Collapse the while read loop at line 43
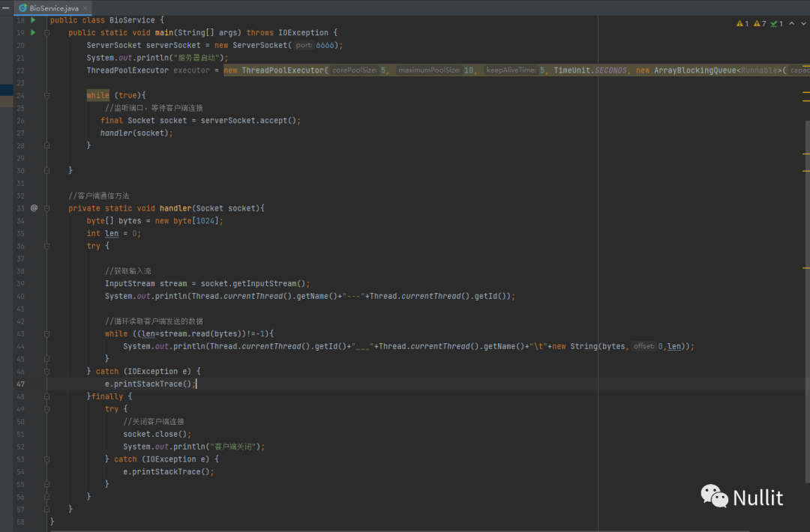810x532 pixels. click(47, 334)
